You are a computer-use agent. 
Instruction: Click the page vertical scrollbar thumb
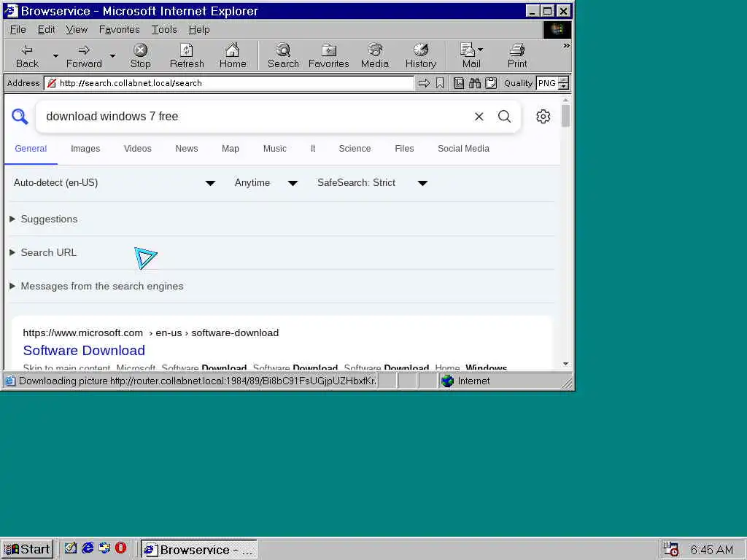pos(565,116)
